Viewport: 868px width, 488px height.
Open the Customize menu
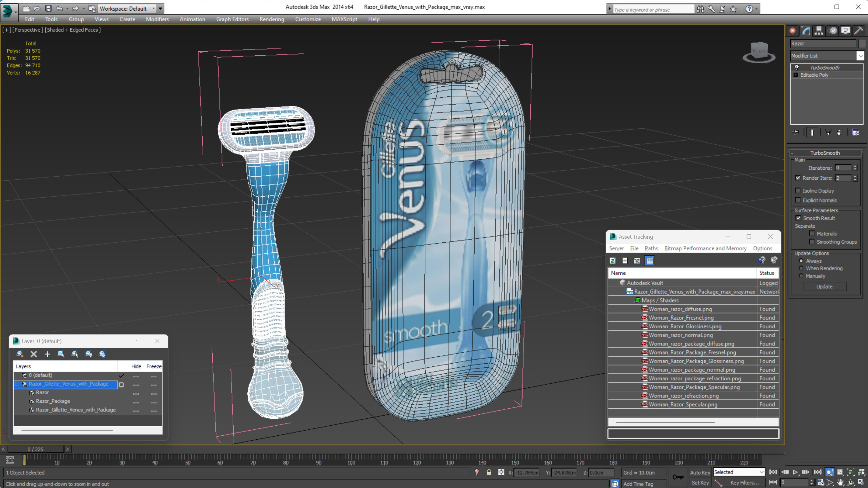[308, 19]
